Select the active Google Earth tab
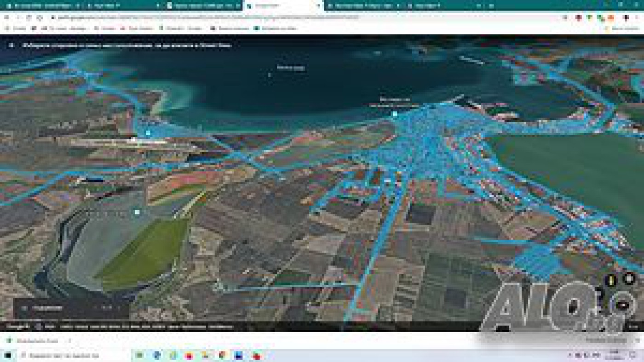Screen dimensions: 644x362 [281, 6]
